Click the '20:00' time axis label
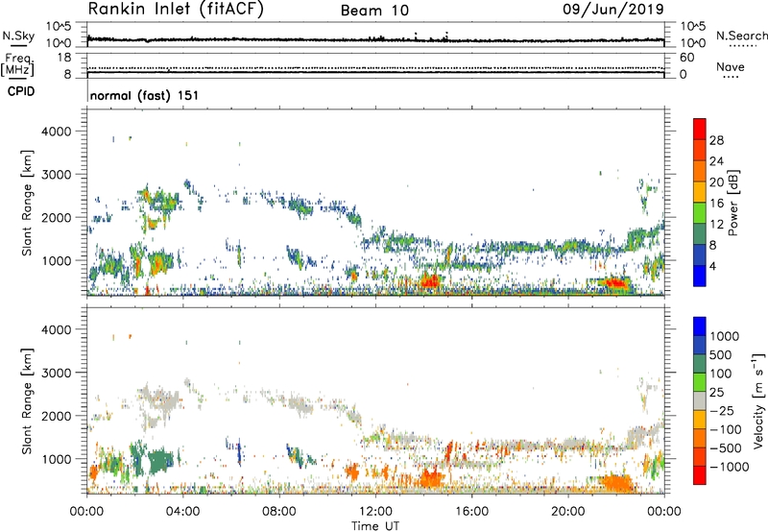Viewport: 768px width, 532px height. click(567, 512)
